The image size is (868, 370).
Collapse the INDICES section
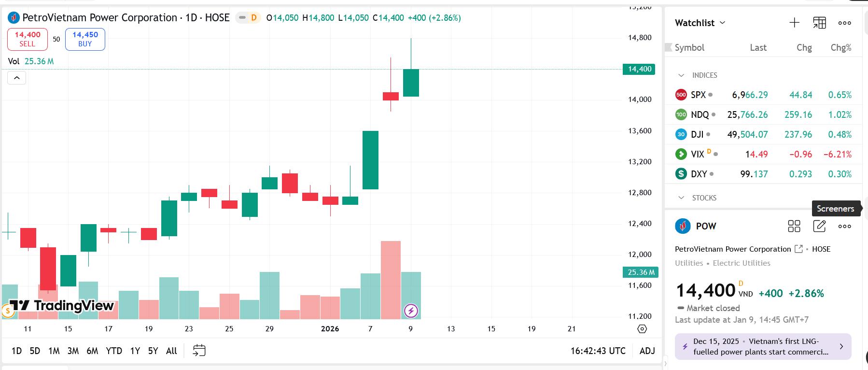pos(681,75)
